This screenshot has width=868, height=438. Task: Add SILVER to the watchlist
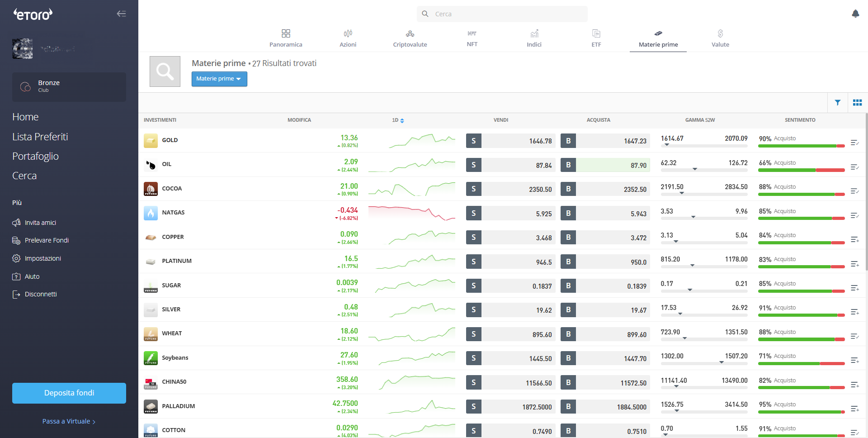click(x=854, y=312)
